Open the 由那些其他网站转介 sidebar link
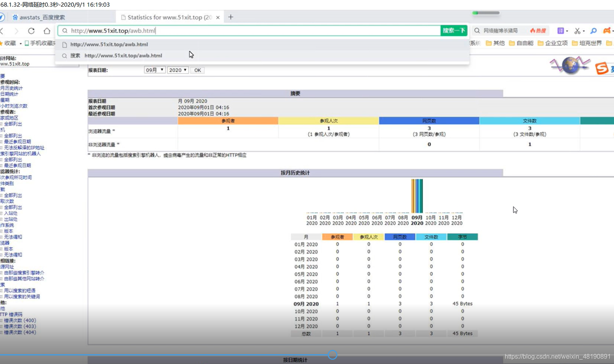The width and height of the screenshot is (614, 364). coord(24,279)
